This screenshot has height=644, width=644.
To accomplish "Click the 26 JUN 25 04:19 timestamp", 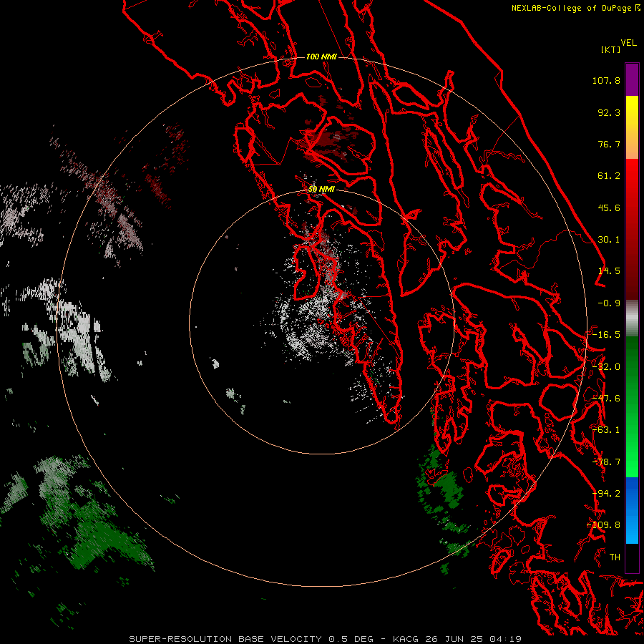I will (472, 639).
